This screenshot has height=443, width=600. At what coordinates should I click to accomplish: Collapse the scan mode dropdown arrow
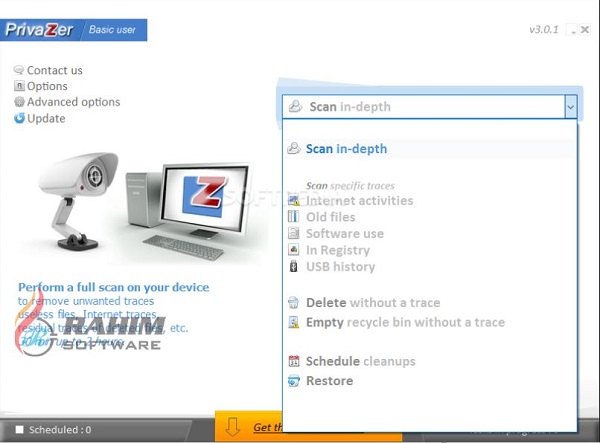click(x=570, y=107)
